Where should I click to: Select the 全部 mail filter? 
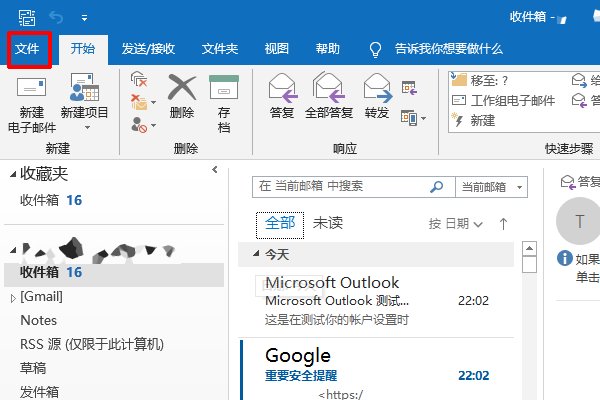coord(280,223)
